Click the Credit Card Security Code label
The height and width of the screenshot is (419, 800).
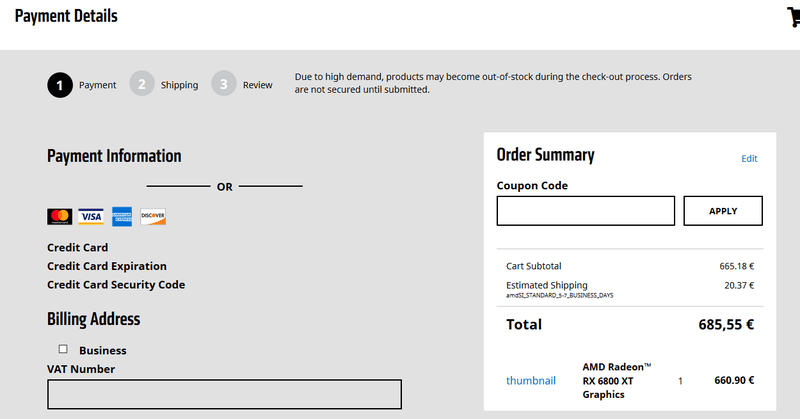tap(116, 285)
